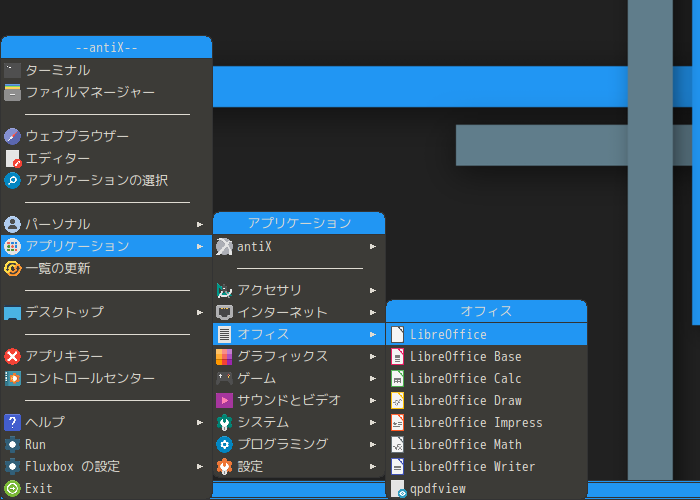Click the qpdfview icon
700x500 pixels.
click(398, 489)
